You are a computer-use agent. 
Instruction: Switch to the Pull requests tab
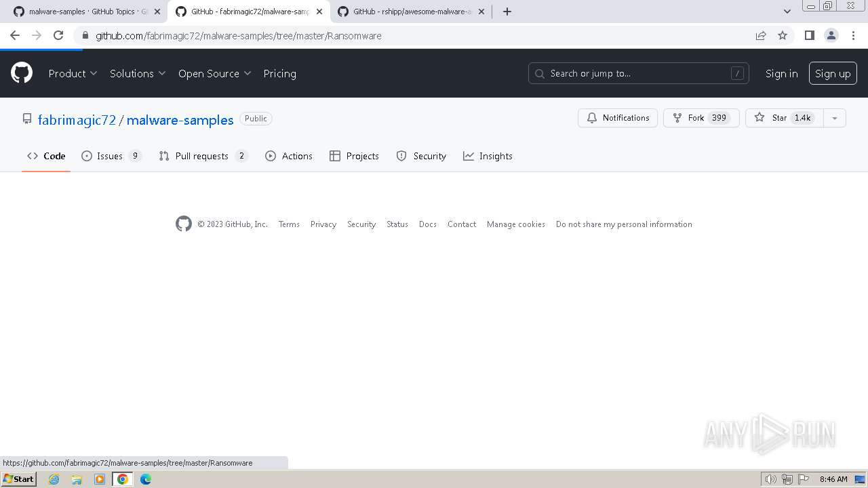(203, 156)
